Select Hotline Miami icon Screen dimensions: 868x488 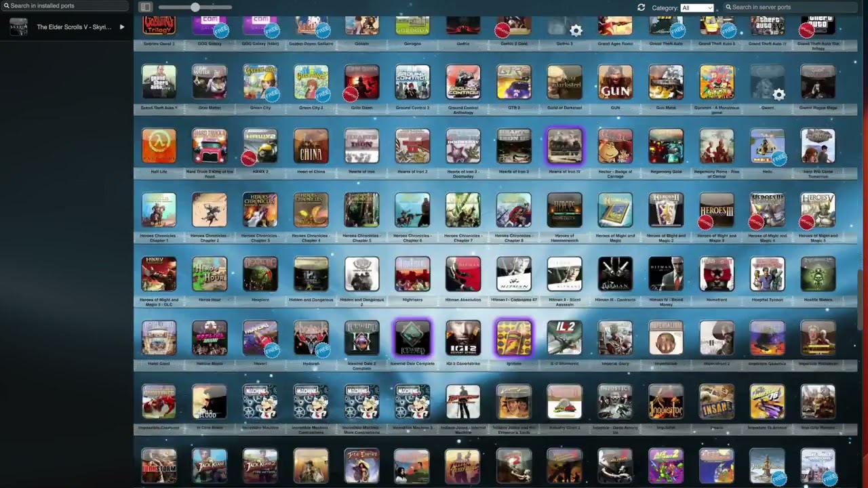(210, 338)
